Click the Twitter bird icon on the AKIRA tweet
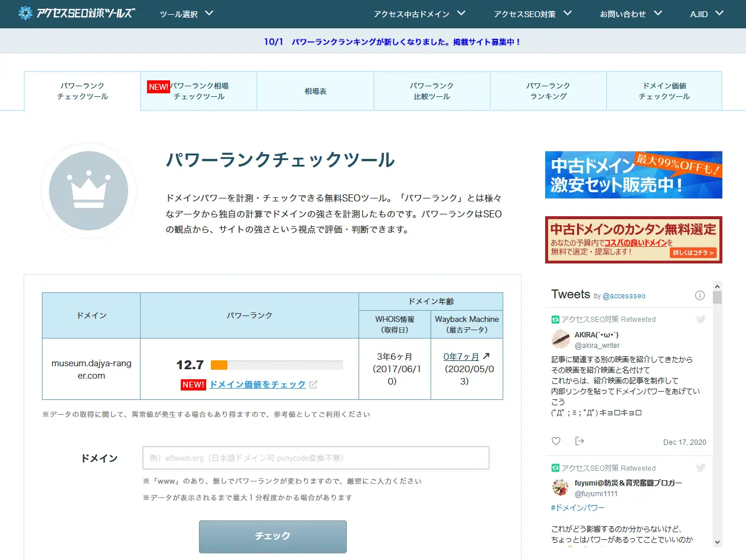Image resolution: width=746 pixels, height=560 pixels. click(x=701, y=319)
